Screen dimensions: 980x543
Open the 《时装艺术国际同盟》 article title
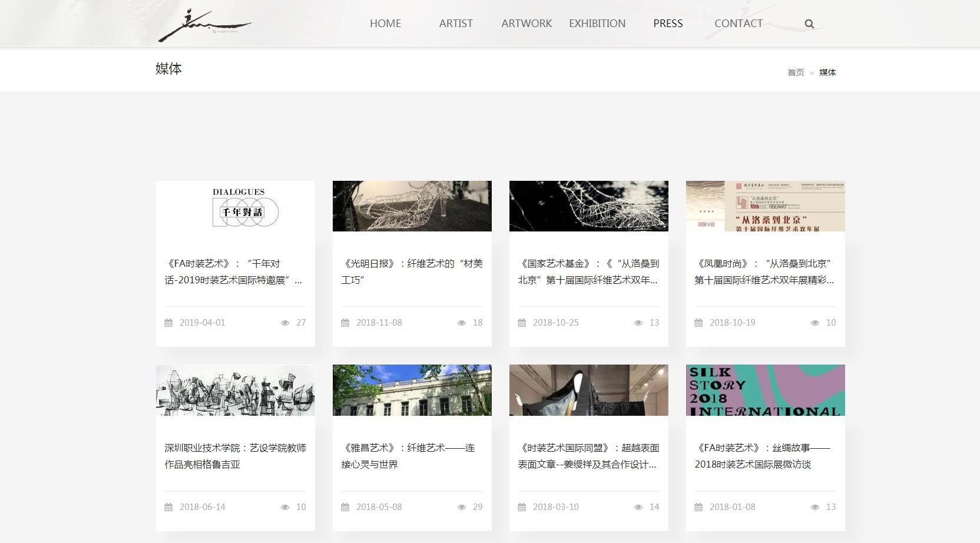(588, 456)
